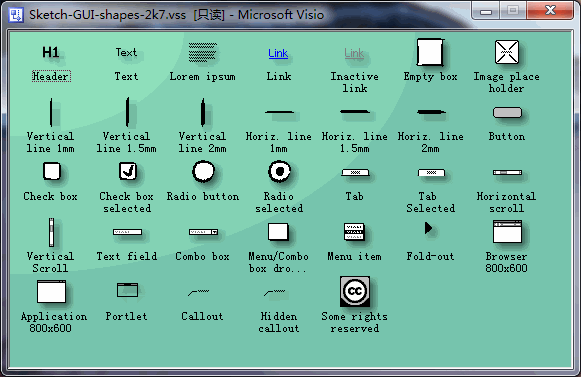Select the Menu/Combo box dropdown shape icon
The height and width of the screenshot is (377, 581).
(x=278, y=232)
